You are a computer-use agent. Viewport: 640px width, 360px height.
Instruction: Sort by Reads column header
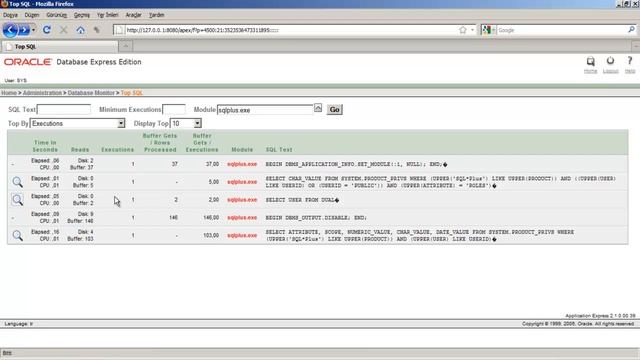pyautogui.click(x=80, y=150)
